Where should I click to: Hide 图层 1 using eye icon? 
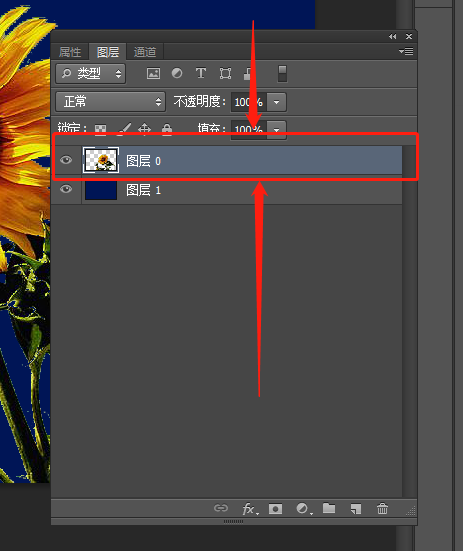66,189
